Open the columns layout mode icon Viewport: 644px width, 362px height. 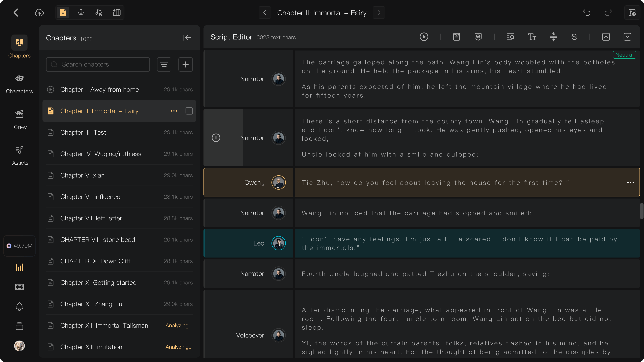(117, 13)
